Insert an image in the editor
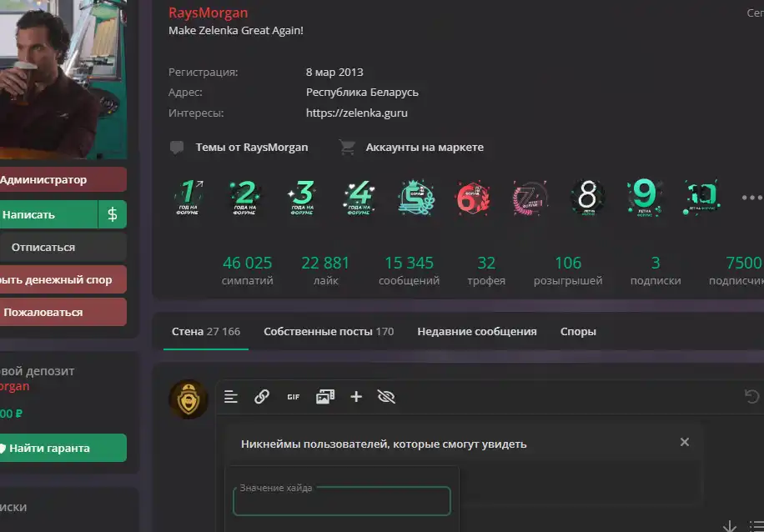The image size is (764, 532). 325,397
